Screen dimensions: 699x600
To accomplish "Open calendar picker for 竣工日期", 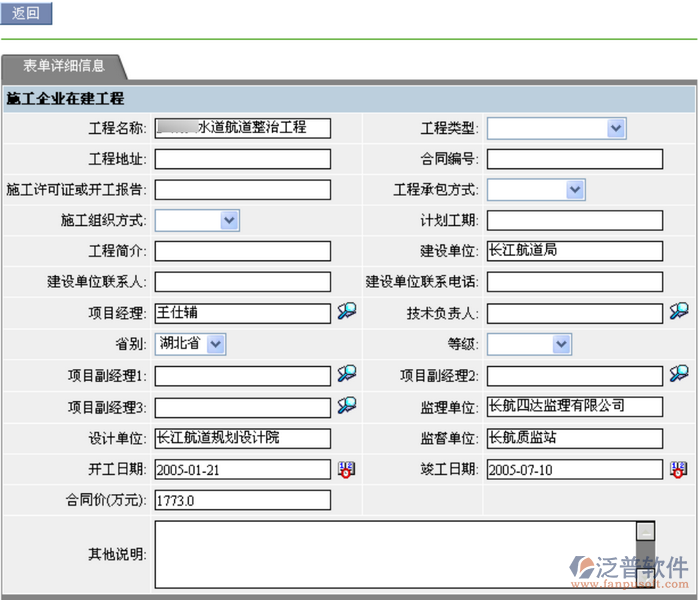I will point(678,468).
